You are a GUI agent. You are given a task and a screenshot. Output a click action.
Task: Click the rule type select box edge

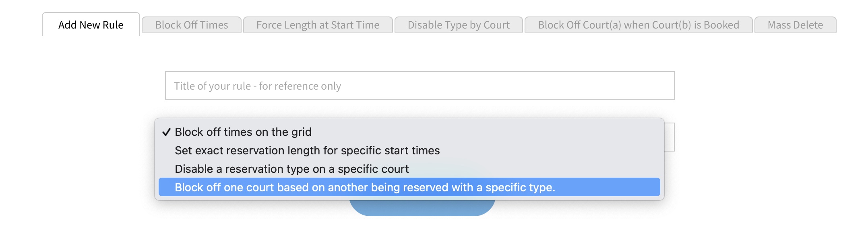coord(670,137)
